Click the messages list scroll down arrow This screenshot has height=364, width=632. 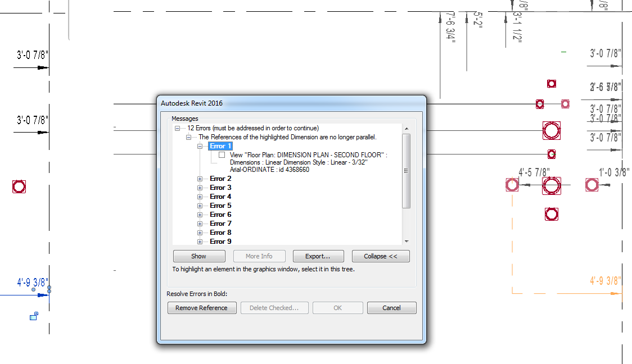[x=407, y=241]
